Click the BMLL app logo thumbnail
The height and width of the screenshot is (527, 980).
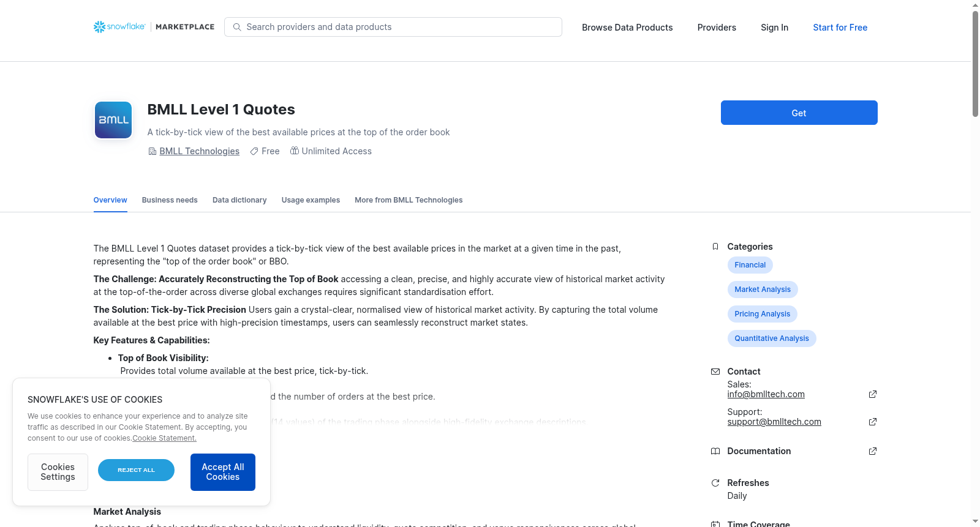(113, 120)
